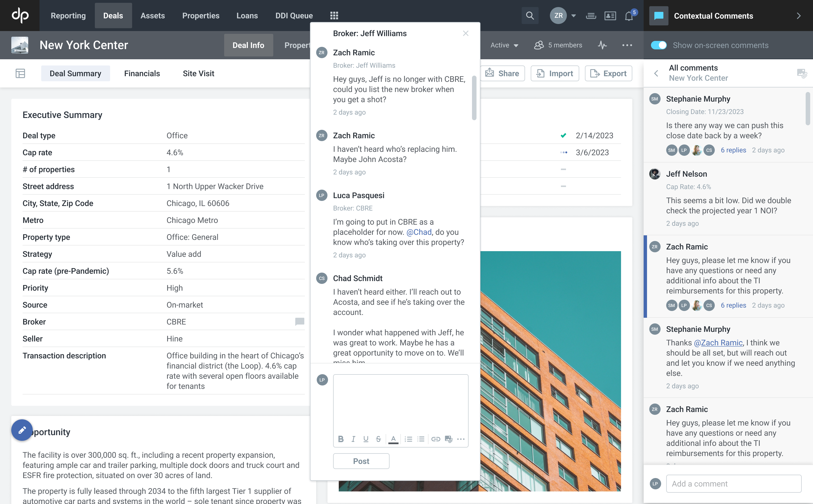Expand the Active status dropdown
Viewport: 813px width, 504px height.
tap(504, 45)
